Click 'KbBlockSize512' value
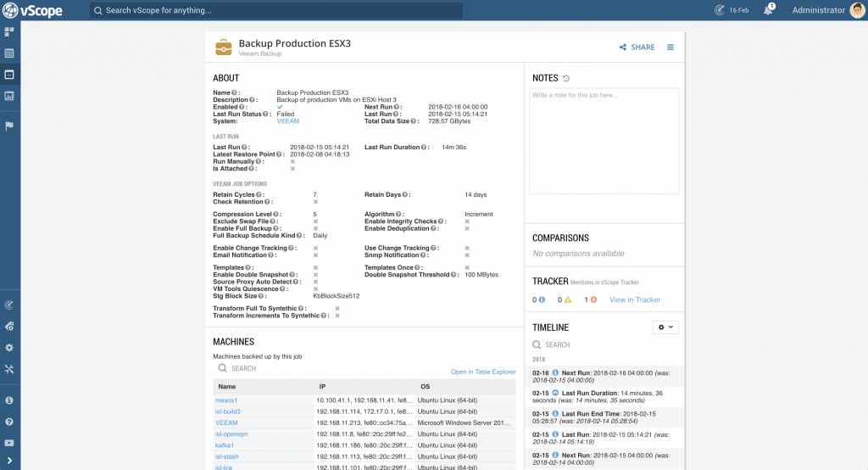This screenshot has height=470, width=868. [336, 296]
